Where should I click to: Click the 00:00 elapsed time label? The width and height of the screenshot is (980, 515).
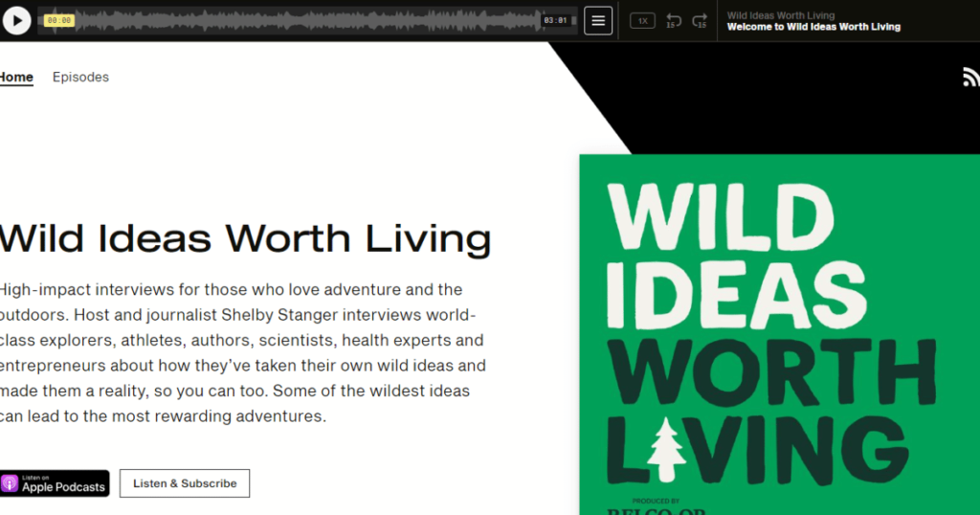pyautogui.click(x=59, y=21)
